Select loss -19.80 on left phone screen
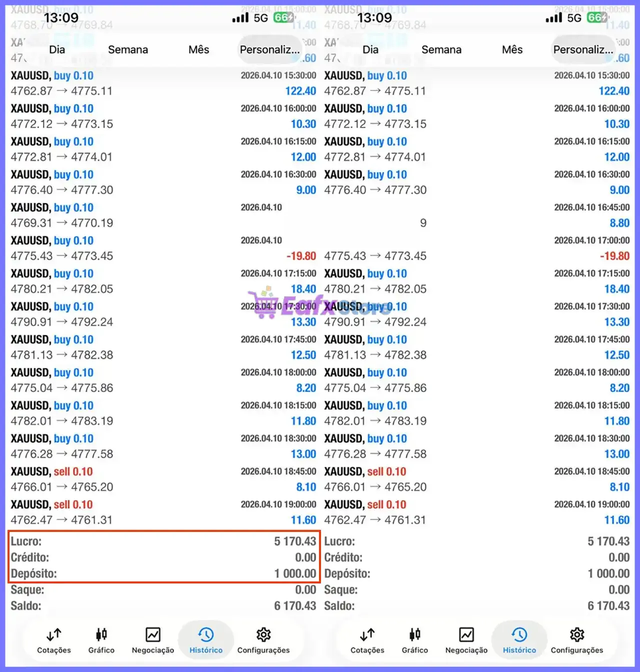 pyautogui.click(x=301, y=256)
